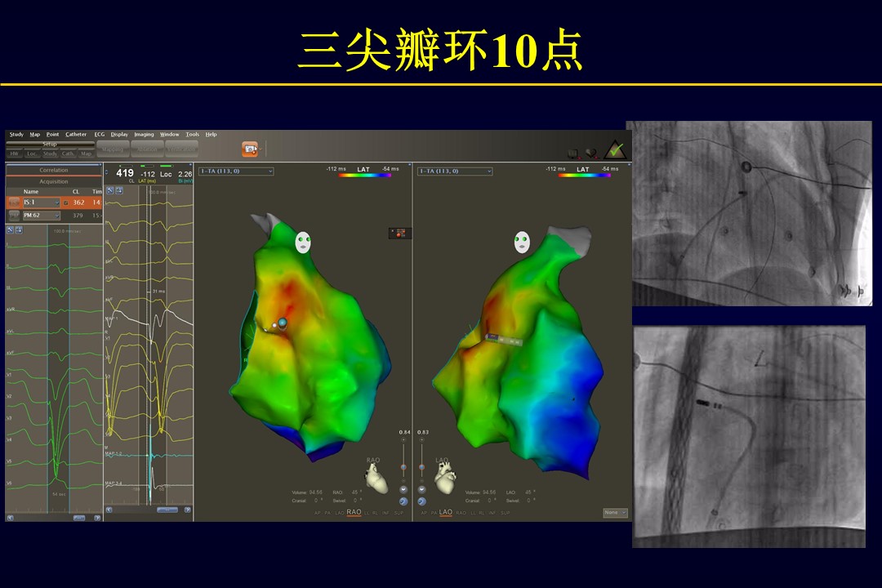Switch to the Mapping phase button

[113, 149]
